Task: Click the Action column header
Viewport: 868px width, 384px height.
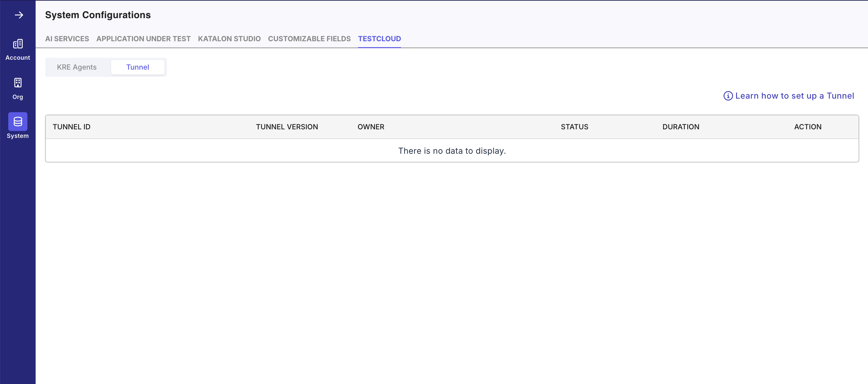Action: coord(807,127)
